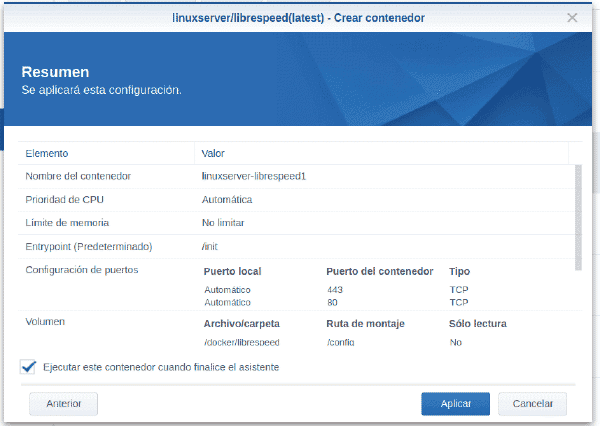Click container port value 443
This screenshot has width=600, height=426.
(335, 290)
